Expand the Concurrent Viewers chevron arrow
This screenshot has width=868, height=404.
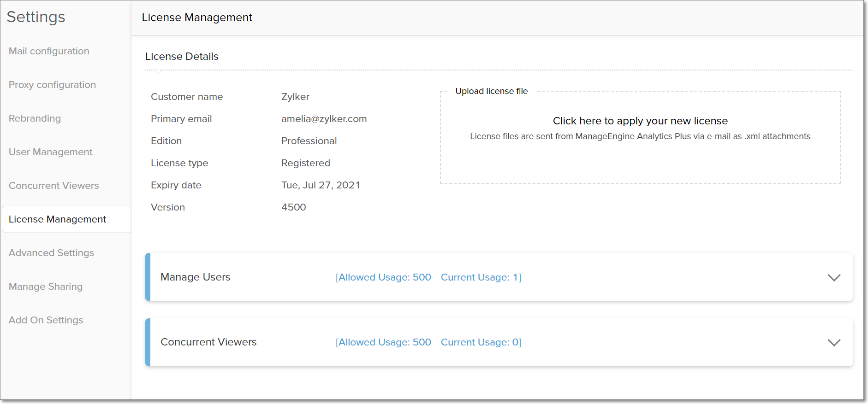[834, 342]
